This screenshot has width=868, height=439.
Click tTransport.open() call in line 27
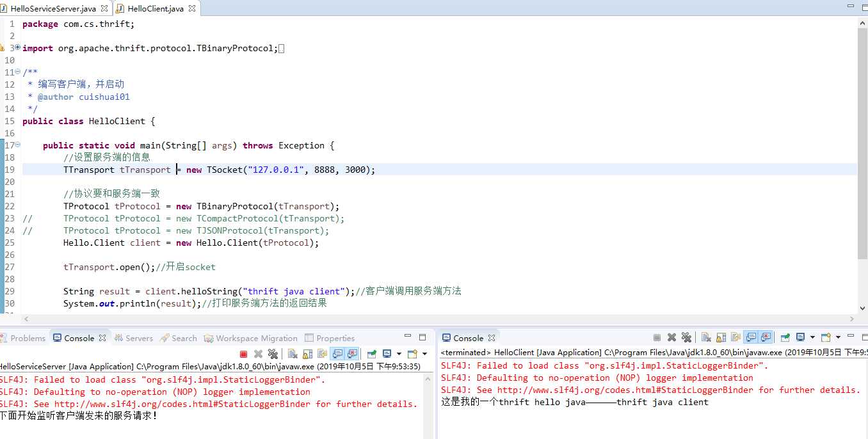(109, 267)
